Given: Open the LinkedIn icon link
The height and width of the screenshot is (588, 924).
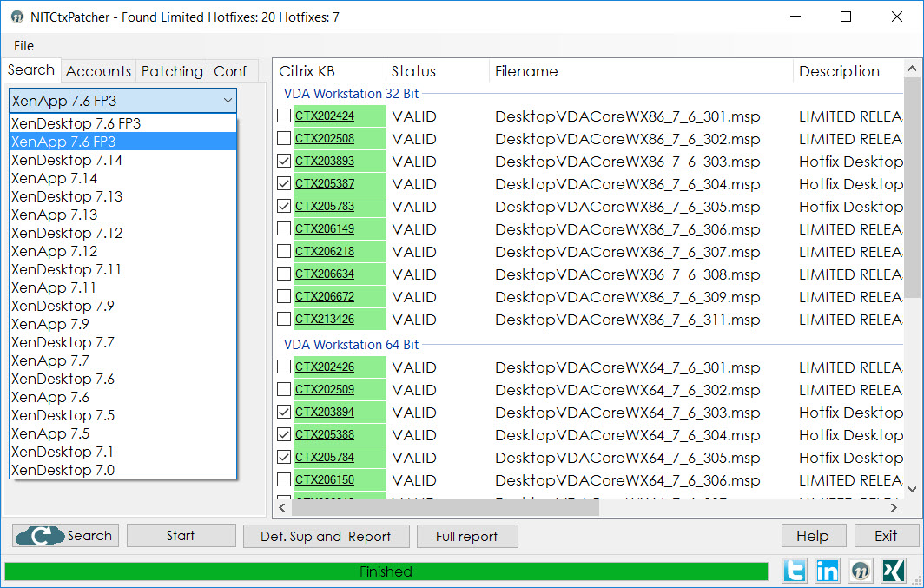Looking at the screenshot, I should click(827, 571).
